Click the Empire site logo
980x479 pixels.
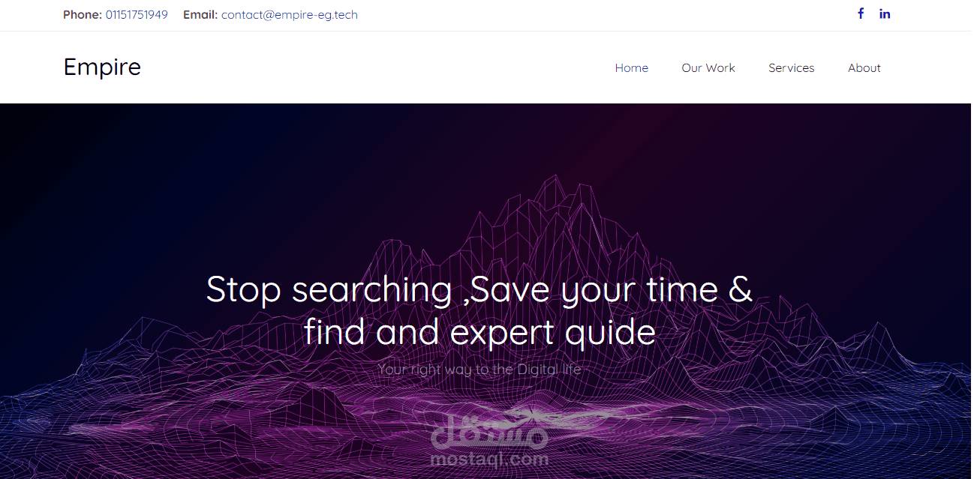102,67
